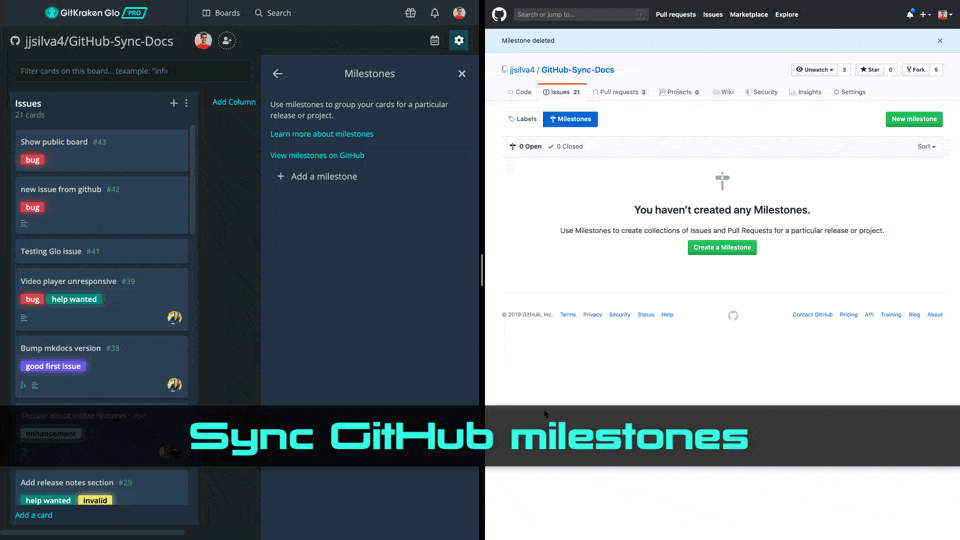
Task: Show 0 Open milestones
Action: point(525,146)
